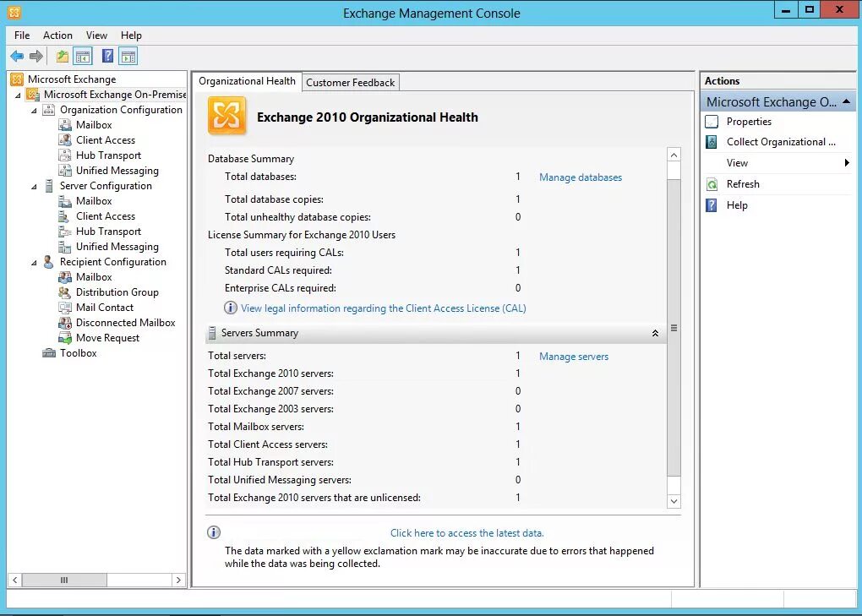Open the Help menu

coord(131,35)
